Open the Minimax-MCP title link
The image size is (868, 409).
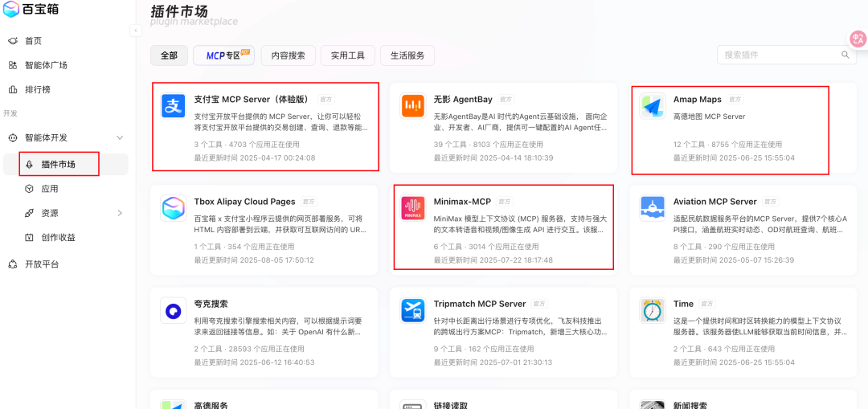tap(462, 202)
